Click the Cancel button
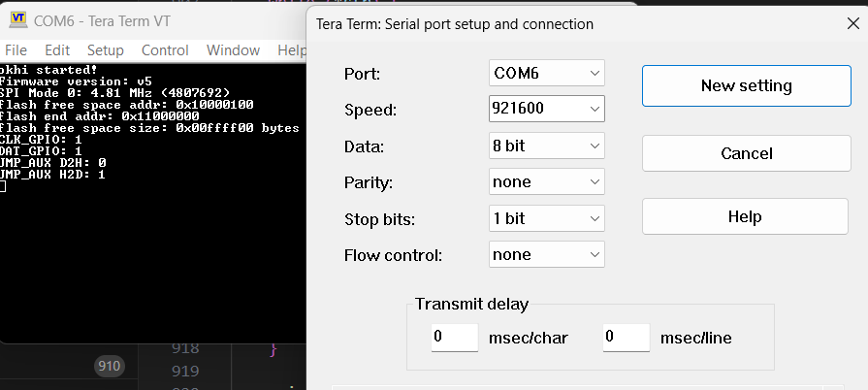The height and width of the screenshot is (390, 868). coord(746,153)
